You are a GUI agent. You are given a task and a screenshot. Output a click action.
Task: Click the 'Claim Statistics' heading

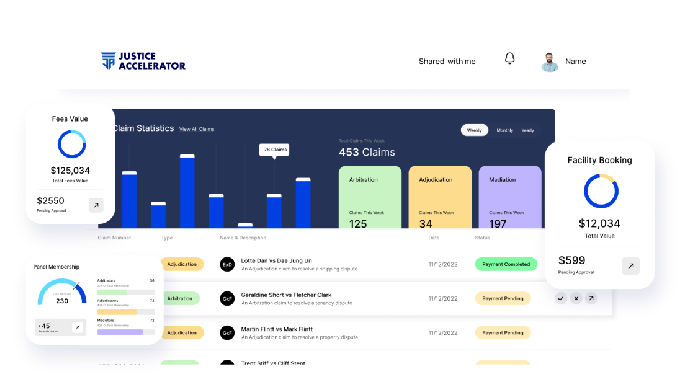point(144,128)
